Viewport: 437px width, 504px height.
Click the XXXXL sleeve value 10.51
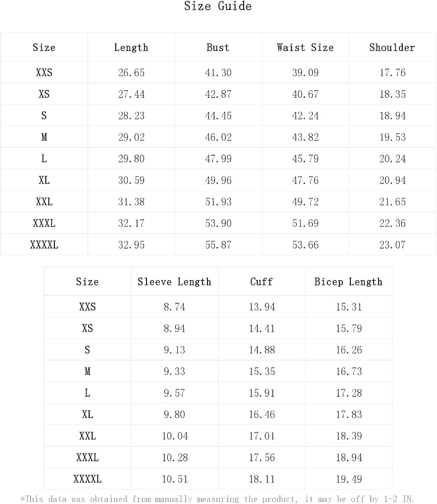point(175,479)
